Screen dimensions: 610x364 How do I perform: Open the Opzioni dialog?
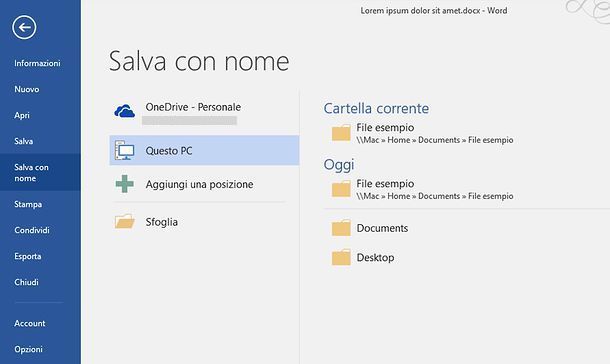28,349
